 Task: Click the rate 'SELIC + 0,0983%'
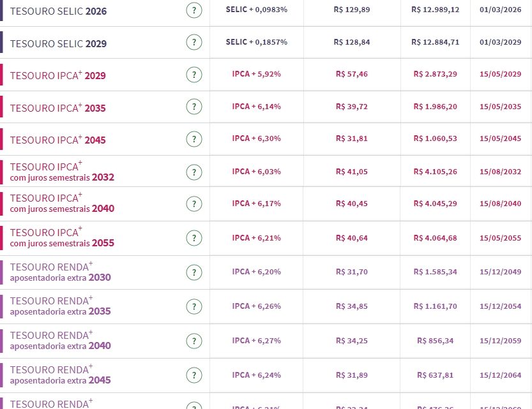point(257,10)
